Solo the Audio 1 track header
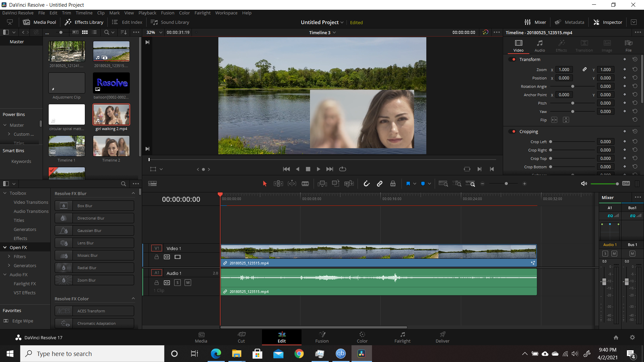The height and width of the screenshot is (362, 644). (x=177, y=283)
